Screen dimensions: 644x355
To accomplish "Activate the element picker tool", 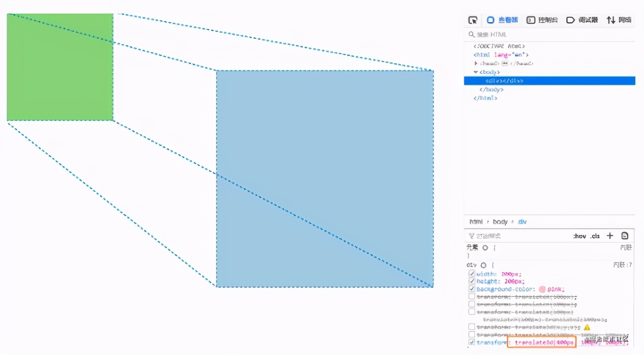I will pyautogui.click(x=473, y=20).
